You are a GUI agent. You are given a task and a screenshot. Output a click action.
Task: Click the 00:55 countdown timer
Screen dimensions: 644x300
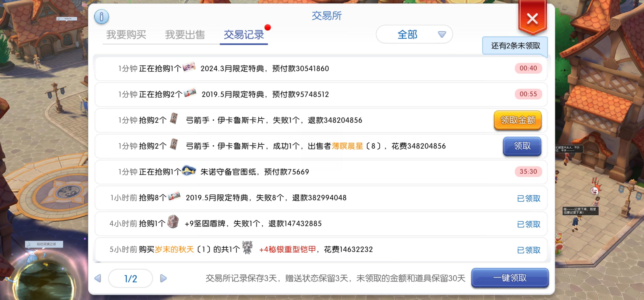tap(528, 94)
